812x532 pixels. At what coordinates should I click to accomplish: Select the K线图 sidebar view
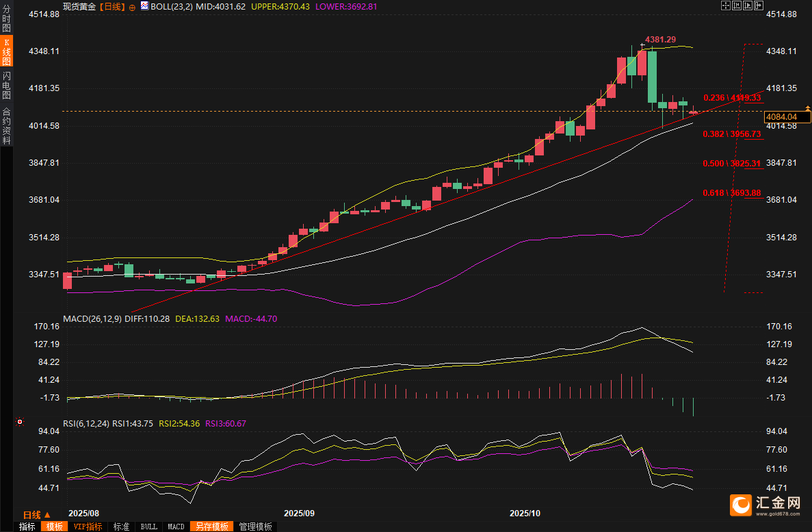6,51
